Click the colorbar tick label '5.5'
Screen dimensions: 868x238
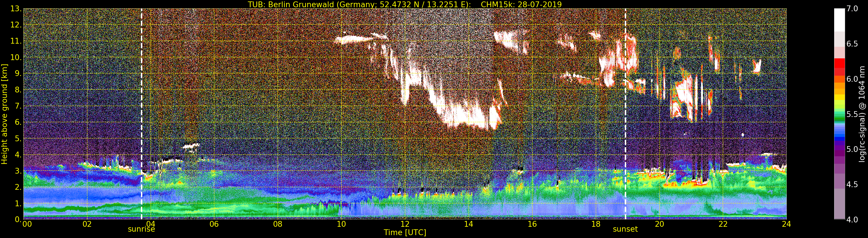(x=852, y=114)
